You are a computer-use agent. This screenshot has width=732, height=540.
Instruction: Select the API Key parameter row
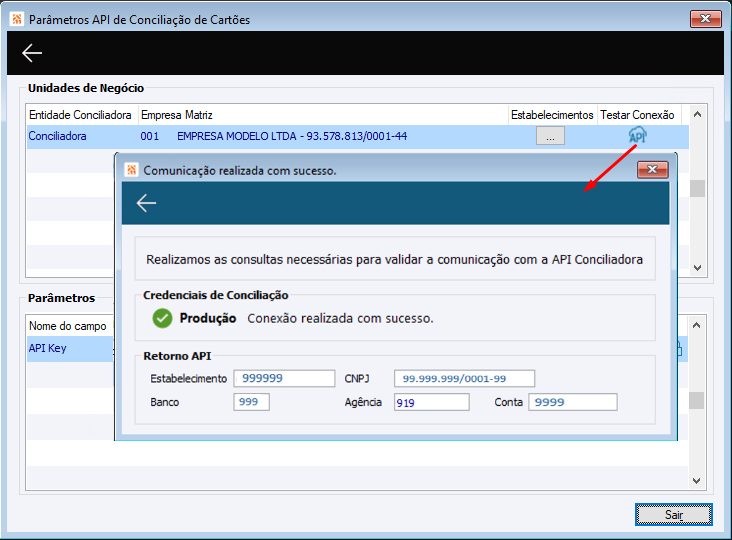coord(70,348)
